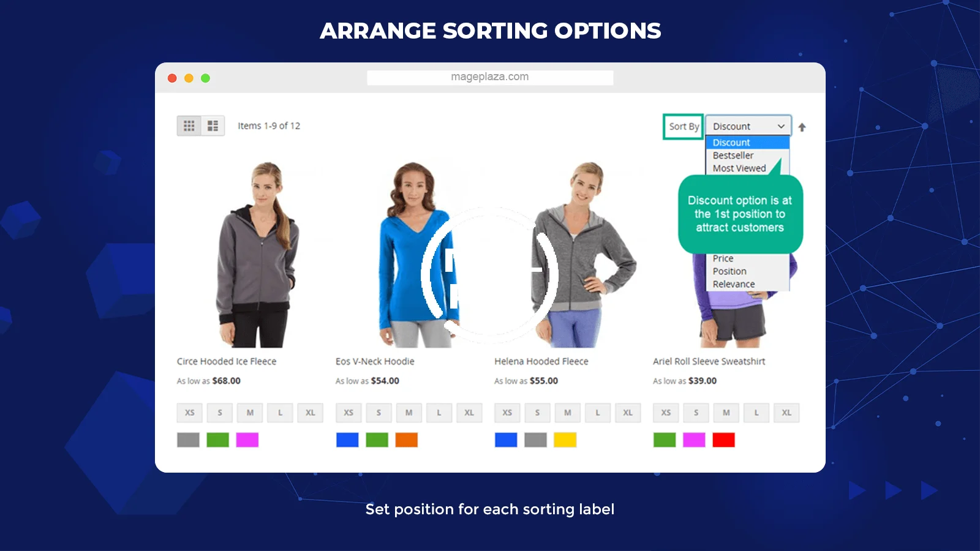The width and height of the screenshot is (980, 551).
Task: Click the yellow macOS window button
Action: 189,78
